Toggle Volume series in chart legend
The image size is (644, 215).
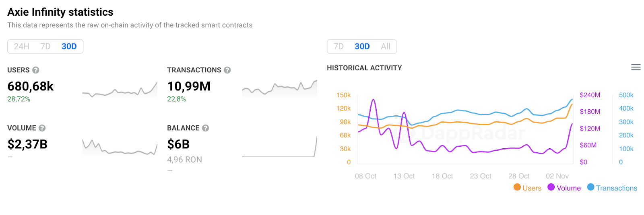point(568,188)
